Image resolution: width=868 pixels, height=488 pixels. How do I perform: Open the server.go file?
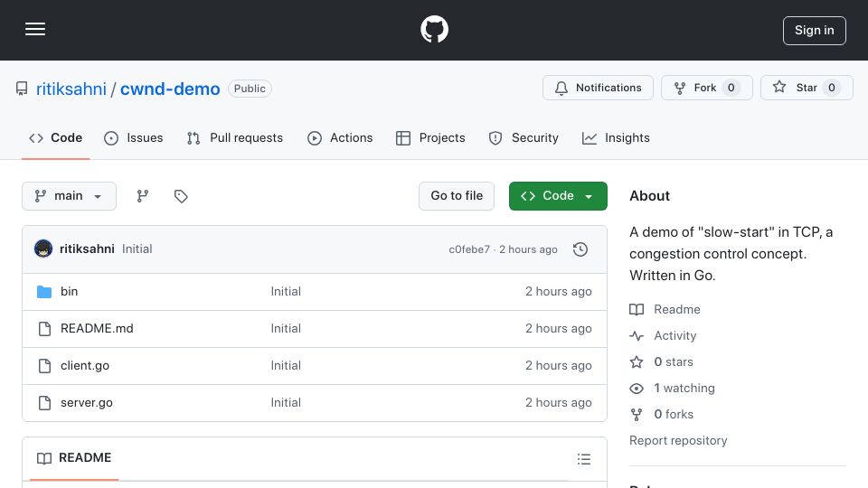pyautogui.click(x=87, y=403)
